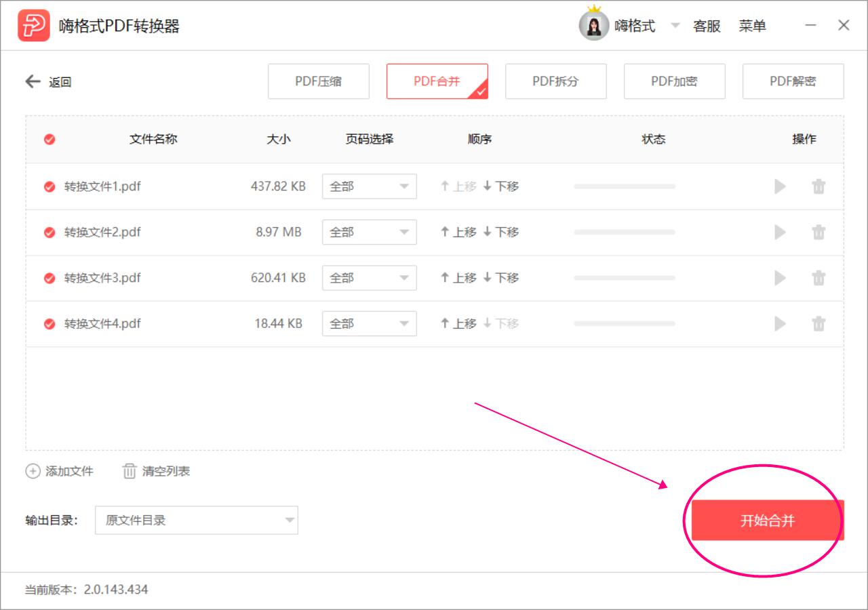Move 转换文件2.pdf up
Viewport: 868px width, 610px height.
pyautogui.click(x=458, y=232)
